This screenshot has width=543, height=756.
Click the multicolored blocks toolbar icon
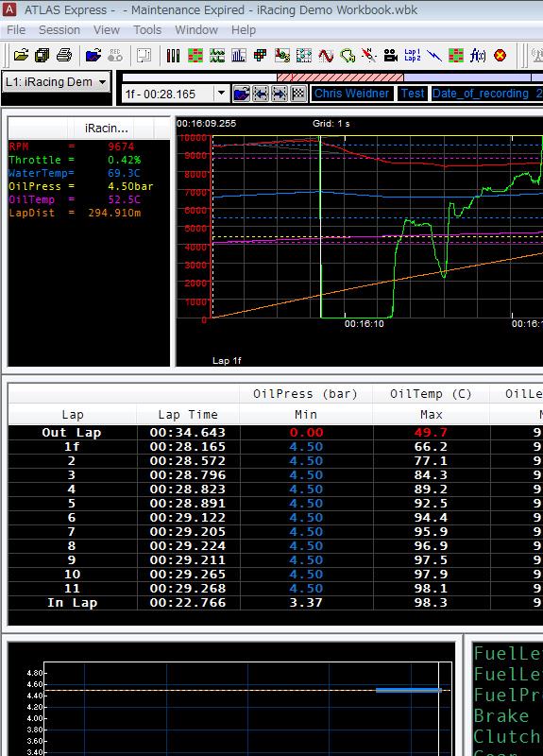pos(261,56)
